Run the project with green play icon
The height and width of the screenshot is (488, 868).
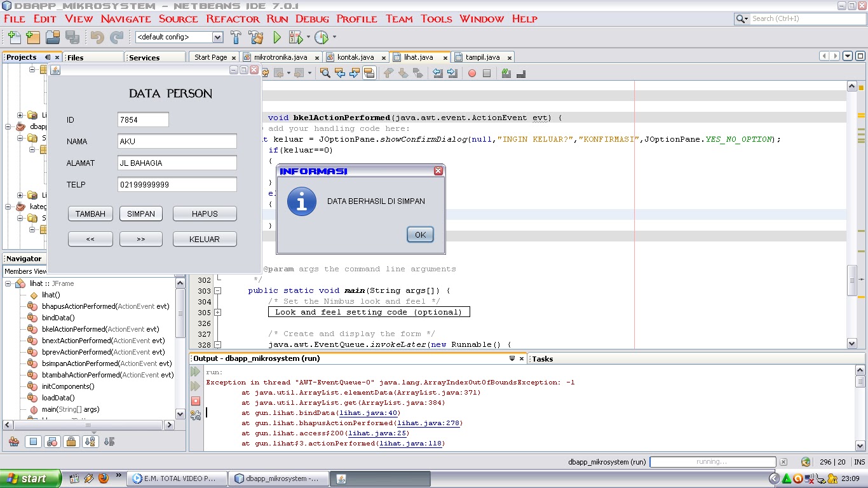click(277, 37)
